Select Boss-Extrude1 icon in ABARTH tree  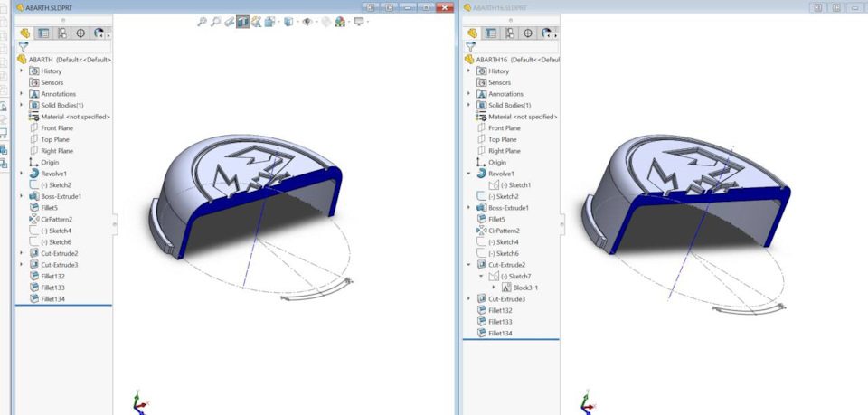tap(34, 196)
